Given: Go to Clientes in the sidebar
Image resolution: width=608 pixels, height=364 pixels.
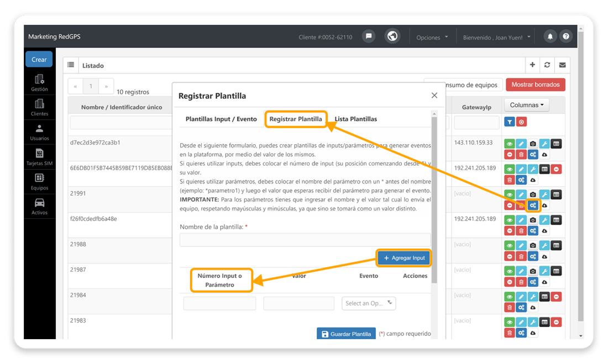Looking at the screenshot, I should 40,108.
